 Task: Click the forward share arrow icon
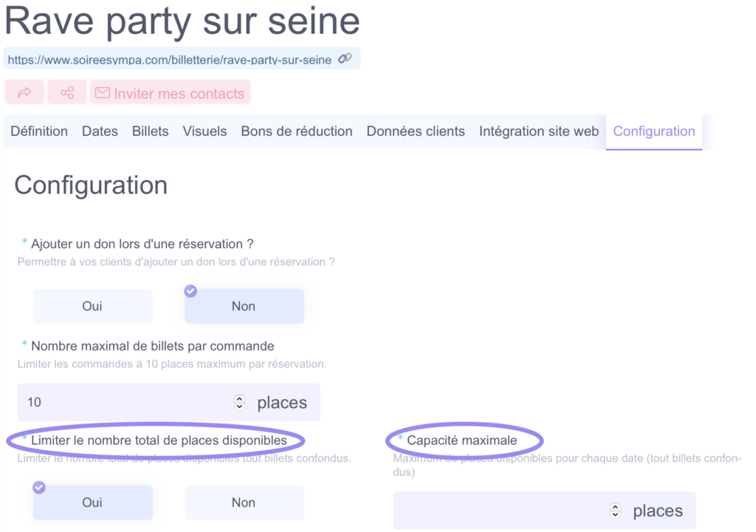(24, 93)
